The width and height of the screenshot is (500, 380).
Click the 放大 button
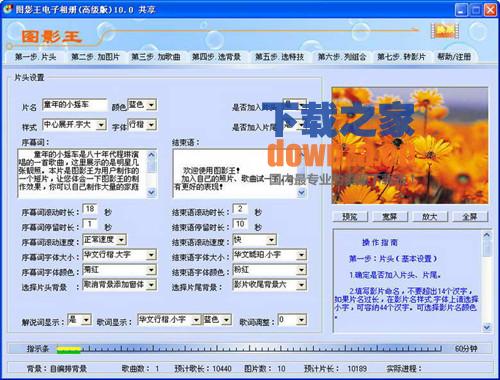point(430,217)
